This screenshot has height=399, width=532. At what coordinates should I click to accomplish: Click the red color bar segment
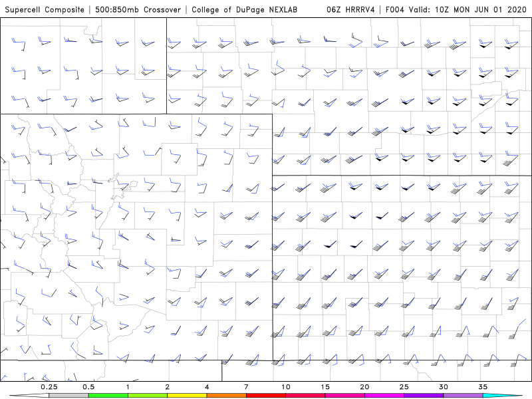click(x=266, y=396)
